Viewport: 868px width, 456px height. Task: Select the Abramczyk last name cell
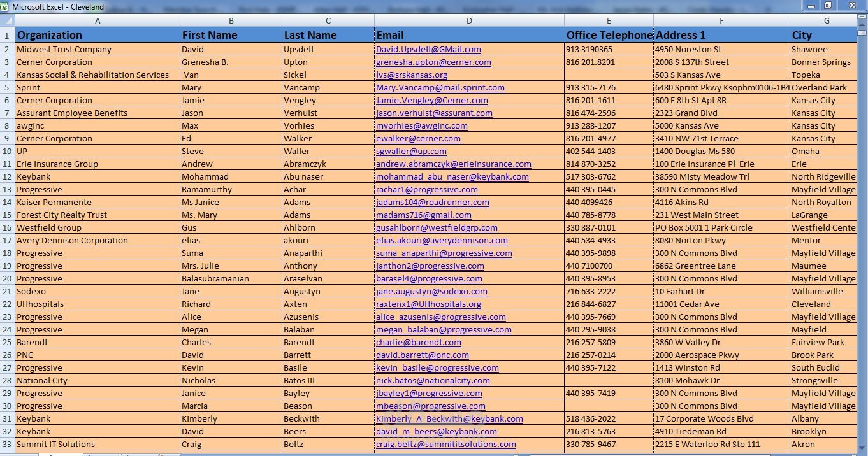click(x=328, y=164)
